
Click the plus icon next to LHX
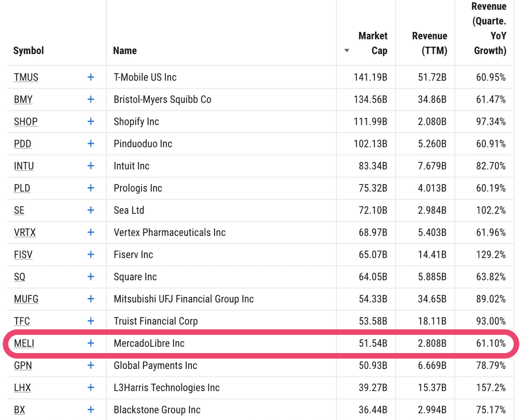click(x=91, y=387)
